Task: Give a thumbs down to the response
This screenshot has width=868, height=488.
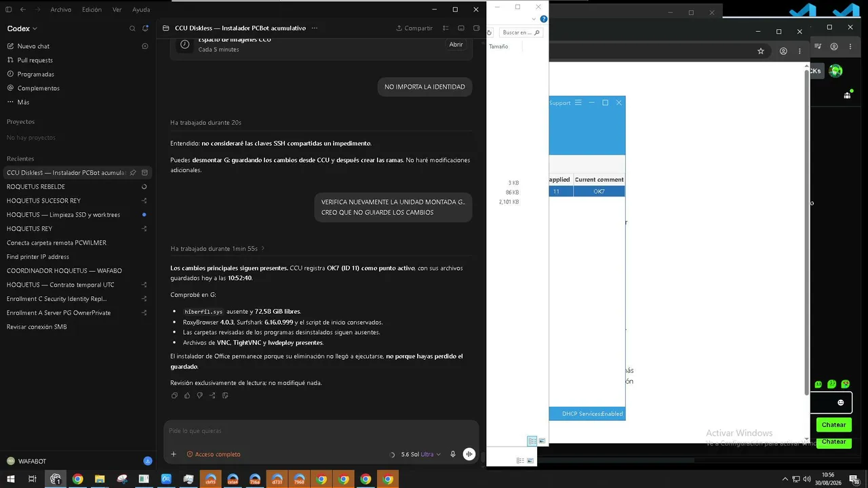Action: click(x=199, y=396)
